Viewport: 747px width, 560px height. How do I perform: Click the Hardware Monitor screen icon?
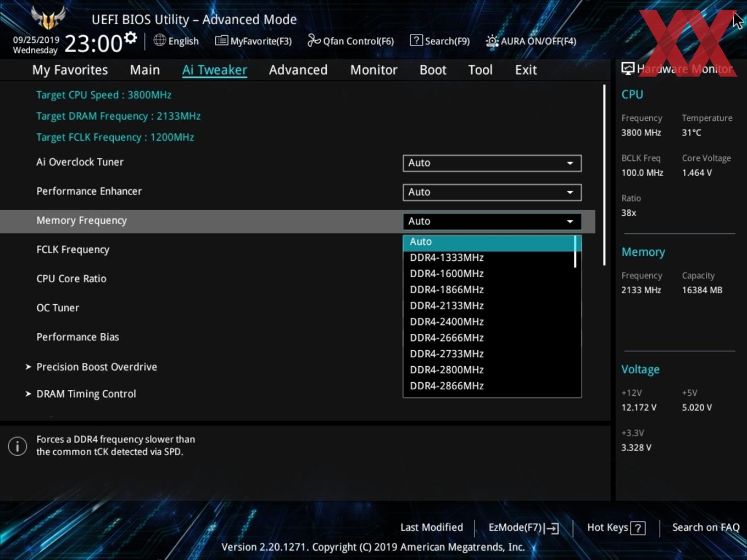pos(628,69)
